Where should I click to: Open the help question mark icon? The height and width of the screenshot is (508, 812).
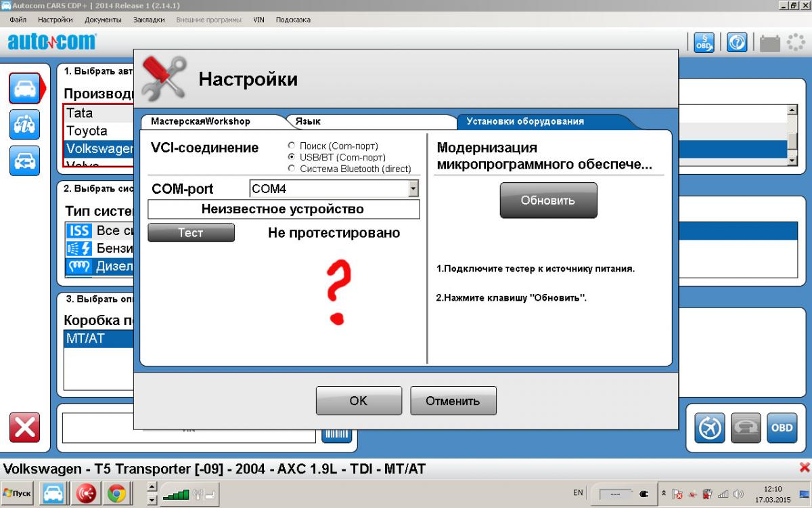point(737,43)
